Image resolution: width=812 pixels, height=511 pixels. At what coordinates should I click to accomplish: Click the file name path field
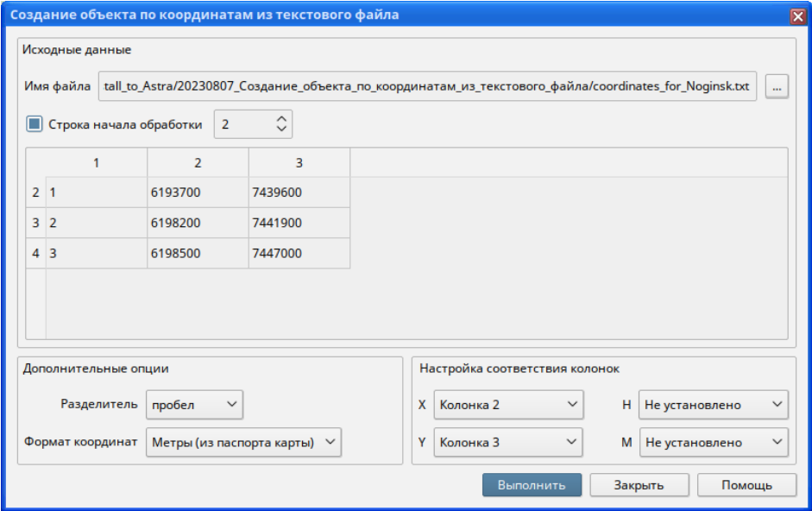[x=427, y=87]
